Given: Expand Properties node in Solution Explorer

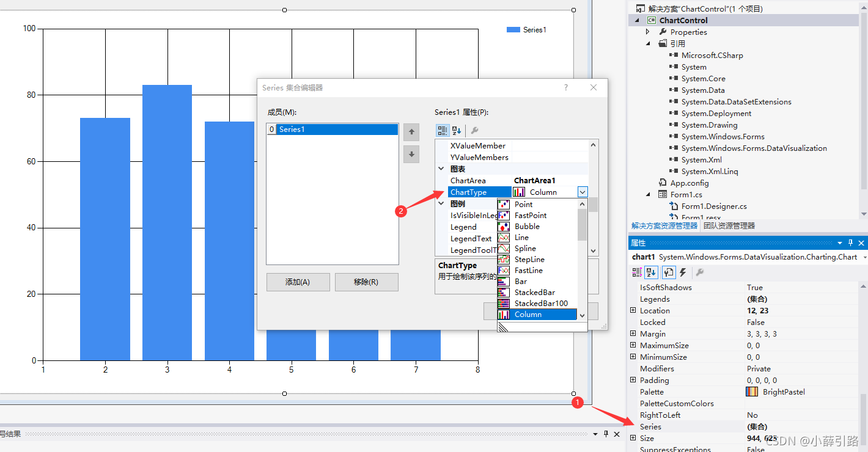Looking at the screenshot, I should point(648,32).
